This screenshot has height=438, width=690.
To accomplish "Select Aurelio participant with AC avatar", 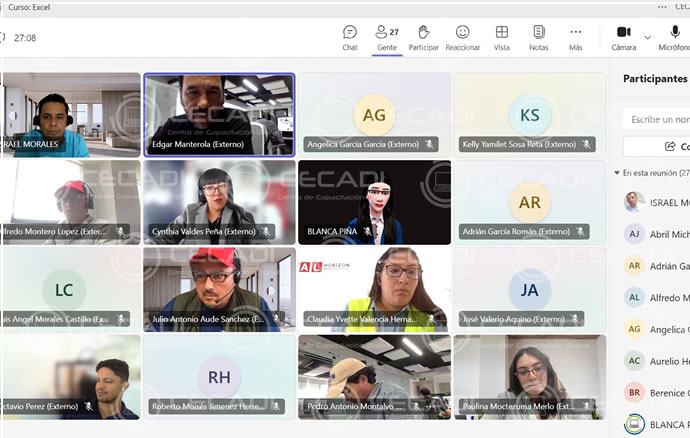I will 657,361.
